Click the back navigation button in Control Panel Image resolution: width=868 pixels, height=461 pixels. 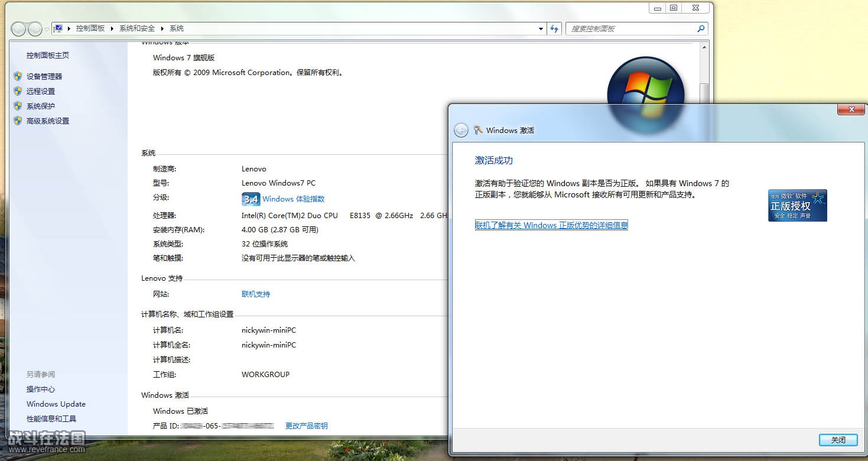point(19,28)
